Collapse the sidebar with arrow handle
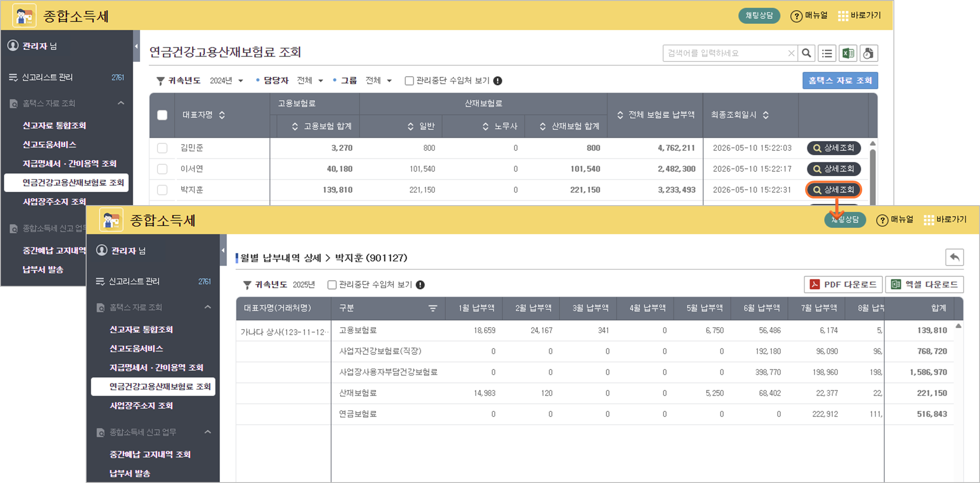980x483 pixels. coord(136,46)
